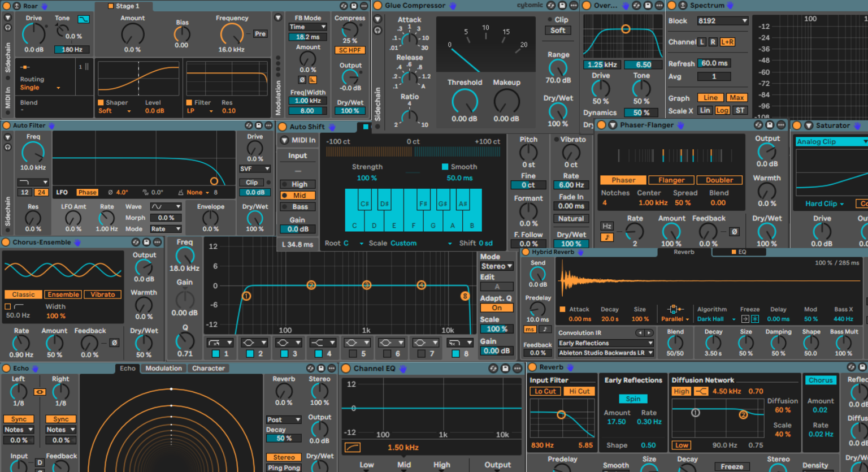Click the Roar SC HPF button
868x472 pixels.
coord(350,50)
